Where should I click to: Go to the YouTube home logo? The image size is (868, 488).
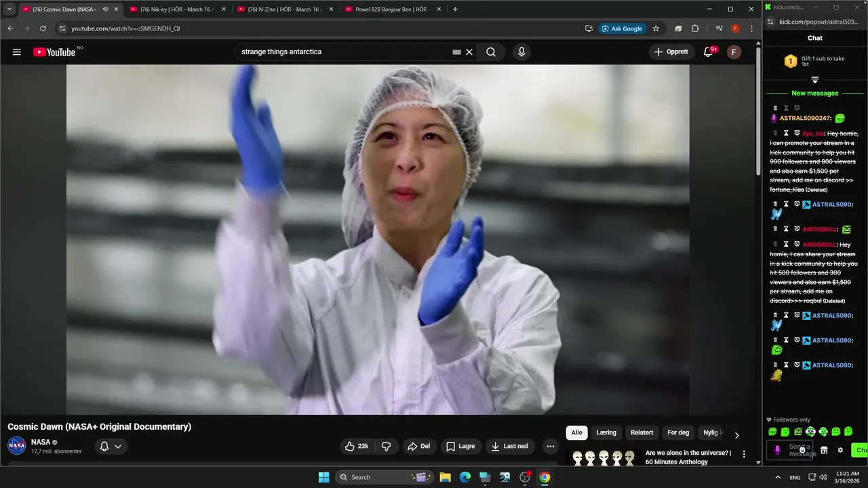pos(54,52)
